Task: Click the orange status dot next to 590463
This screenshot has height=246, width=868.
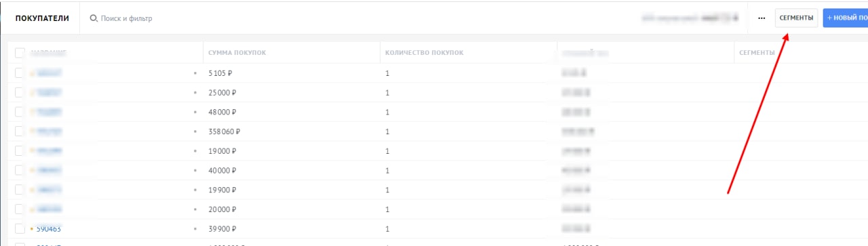Action: (x=32, y=229)
